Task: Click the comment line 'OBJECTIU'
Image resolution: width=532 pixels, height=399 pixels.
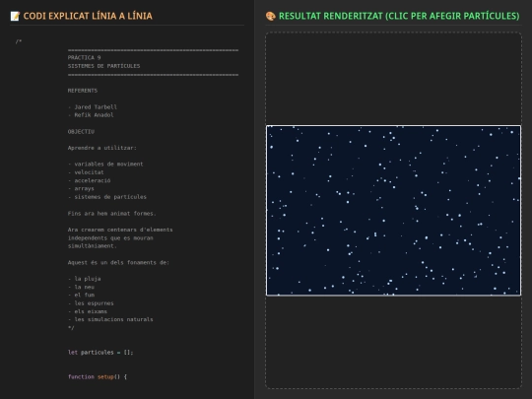Action: (x=81, y=132)
